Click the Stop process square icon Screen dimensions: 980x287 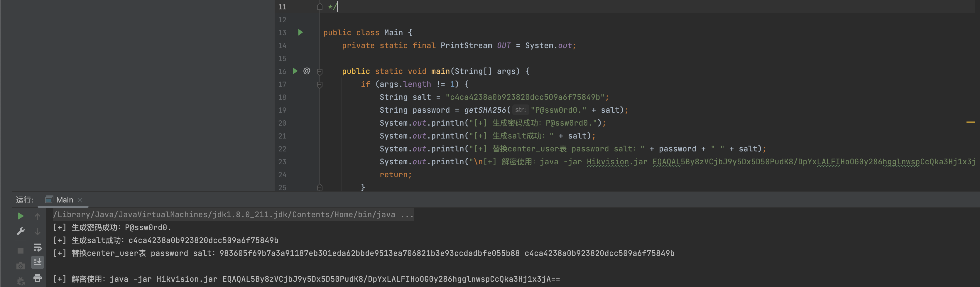[x=21, y=250]
